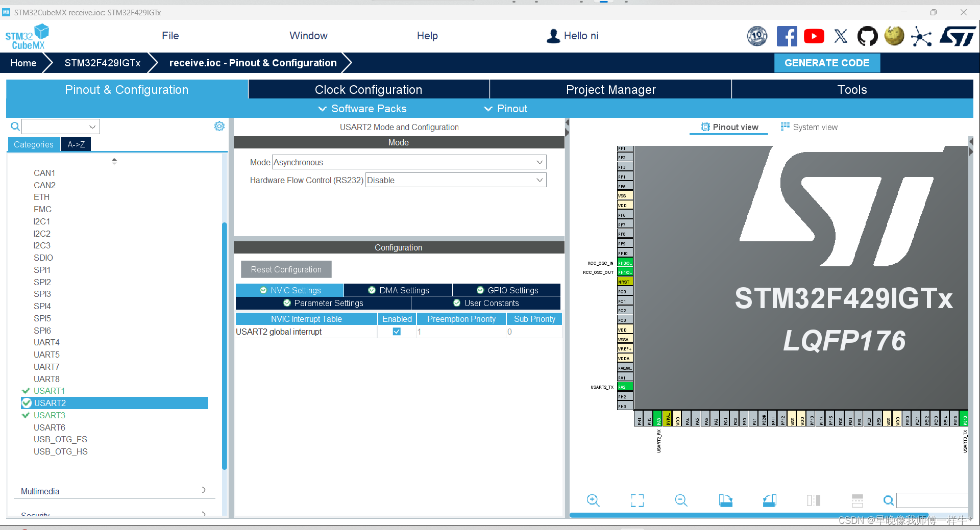Click GENERATE CODE button
The height and width of the screenshot is (530, 980).
coord(827,63)
